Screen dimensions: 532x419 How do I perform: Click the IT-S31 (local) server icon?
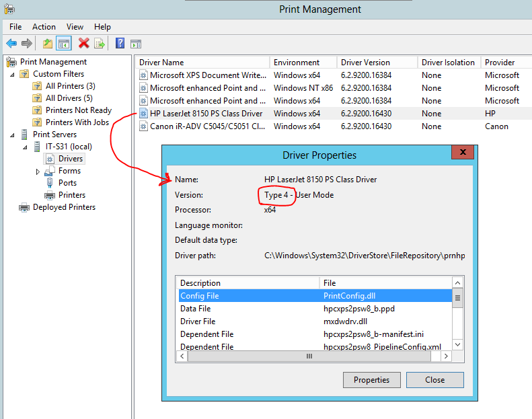(x=37, y=147)
